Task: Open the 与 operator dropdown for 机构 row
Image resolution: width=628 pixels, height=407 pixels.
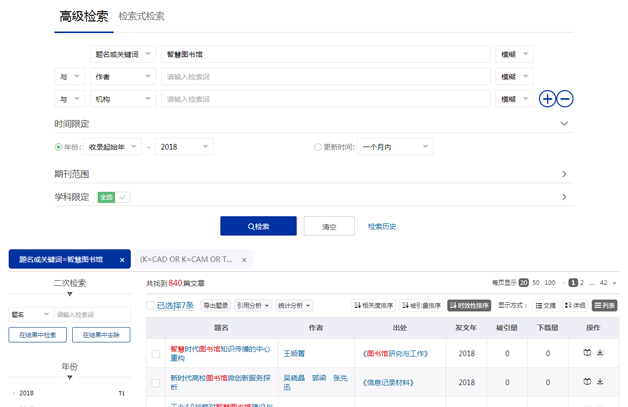Action: point(69,99)
